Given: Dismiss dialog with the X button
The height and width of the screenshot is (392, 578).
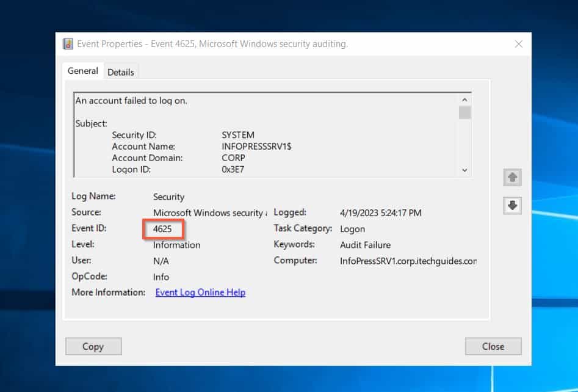Looking at the screenshot, I should click(519, 43).
